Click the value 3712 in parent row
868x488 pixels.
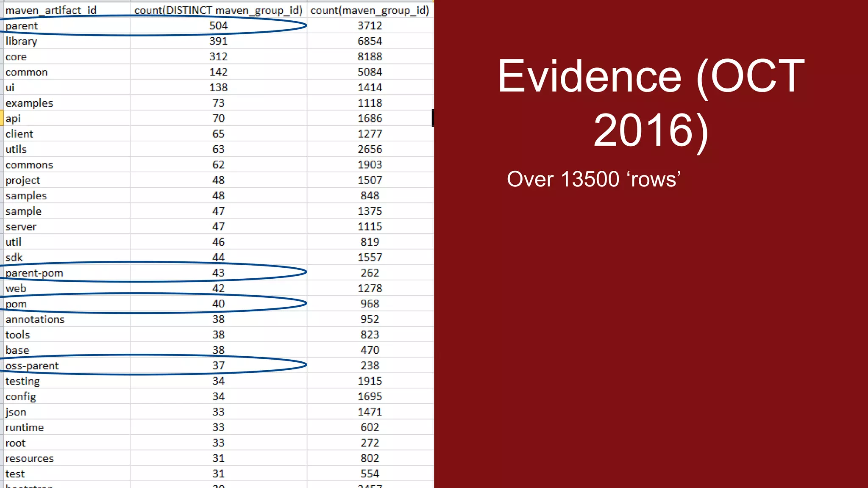click(x=370, y=25)
